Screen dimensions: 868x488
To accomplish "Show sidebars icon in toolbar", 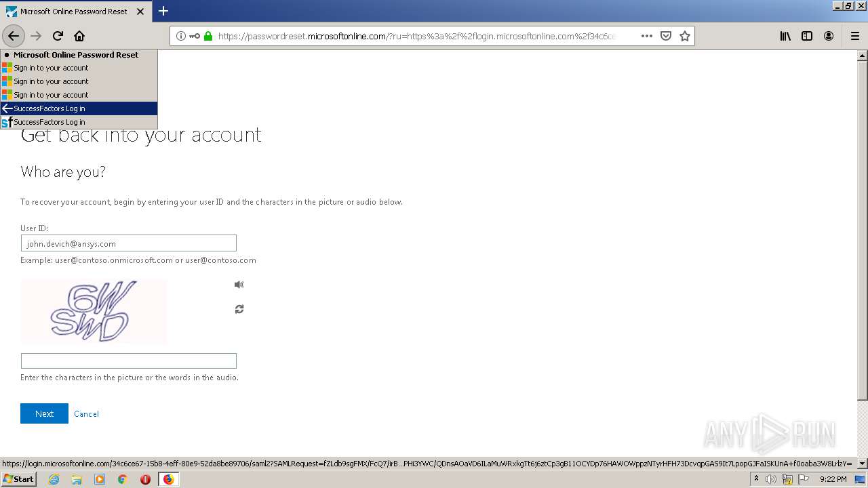I will (x=807, y=36).
